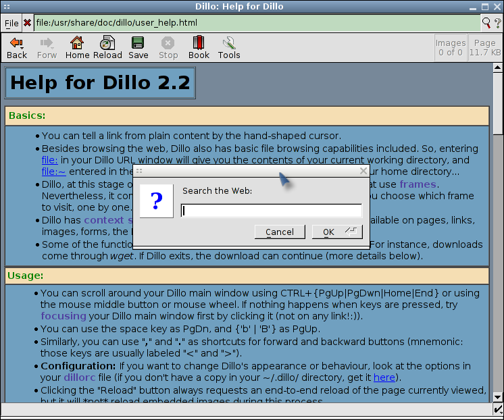The height and width of the screenshot is (420, 504).
Task: Click the search dialog's title bar grip icon
Action: coord(139,171)
